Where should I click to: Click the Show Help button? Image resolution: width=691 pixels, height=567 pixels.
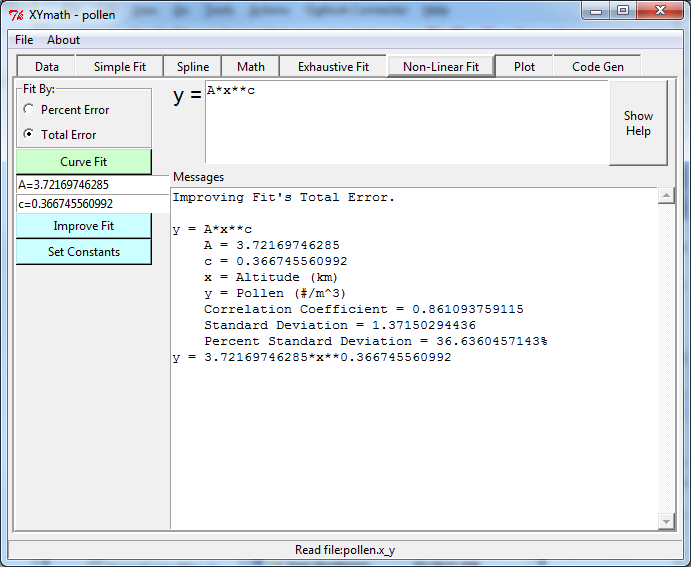point(638,124)
